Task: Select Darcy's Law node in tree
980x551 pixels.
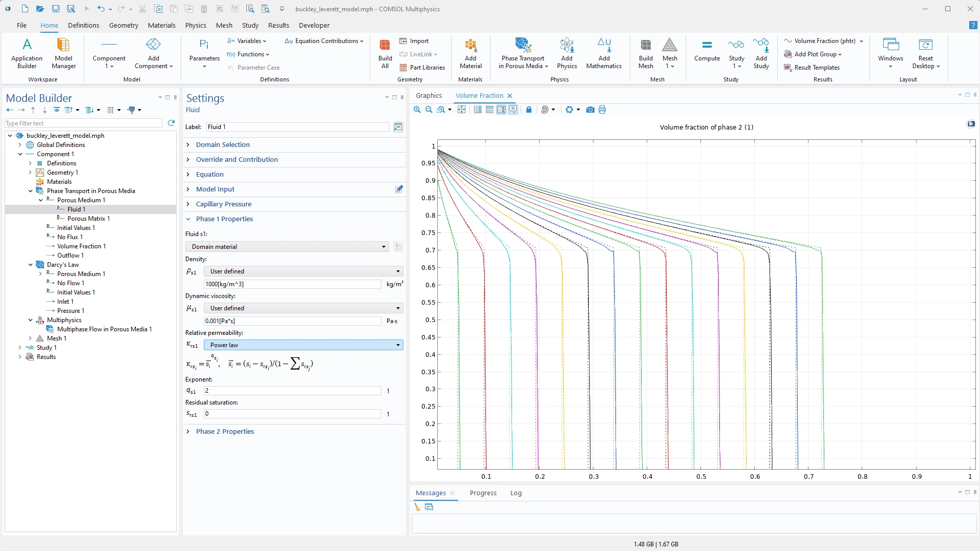Action: coord(62,265)
